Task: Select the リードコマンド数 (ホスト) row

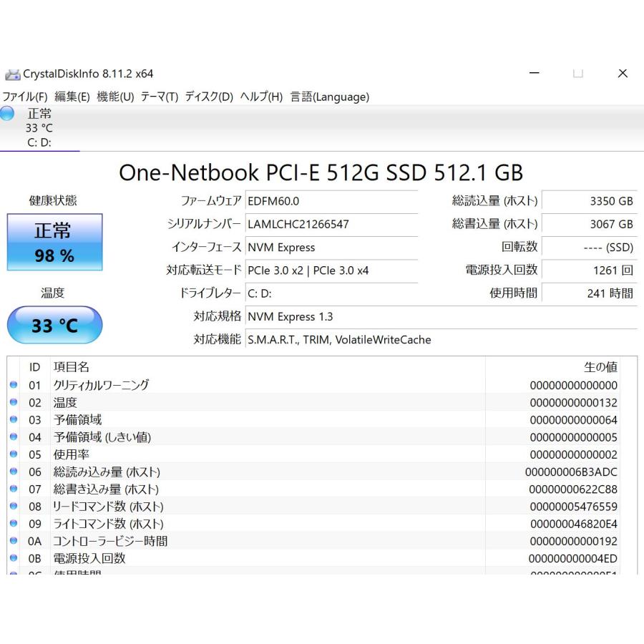Action: pyautogui.click(x=314, y=506)
